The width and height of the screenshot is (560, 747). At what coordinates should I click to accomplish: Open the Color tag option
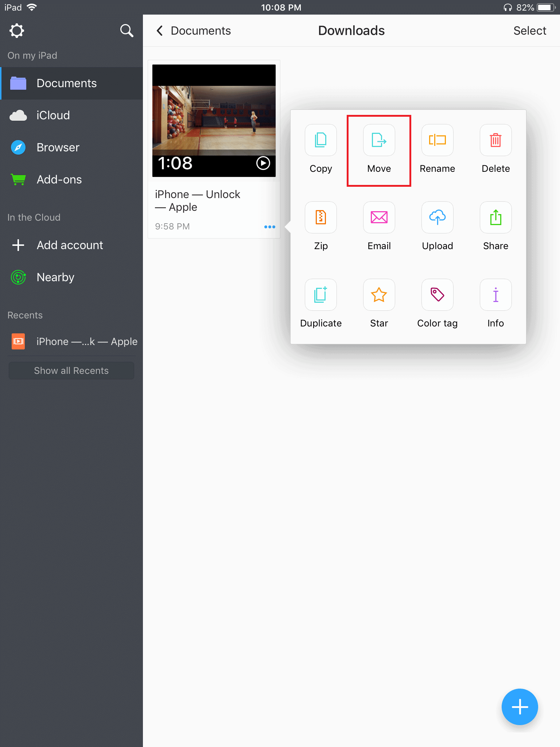(x=437, y=295)
